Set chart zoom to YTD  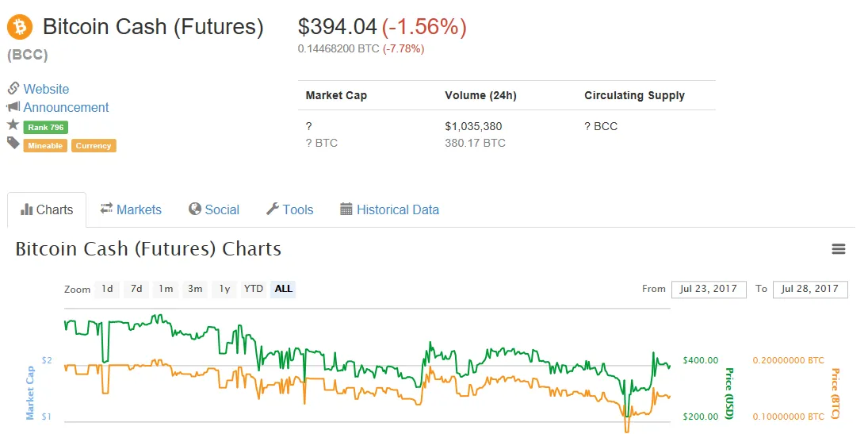254,289
